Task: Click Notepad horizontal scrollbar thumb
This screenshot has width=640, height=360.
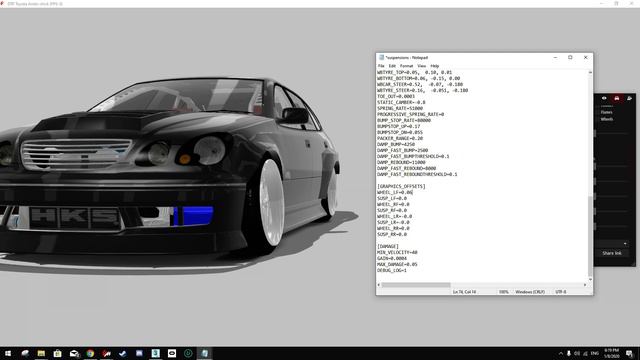Action: [x=416, y=285]
